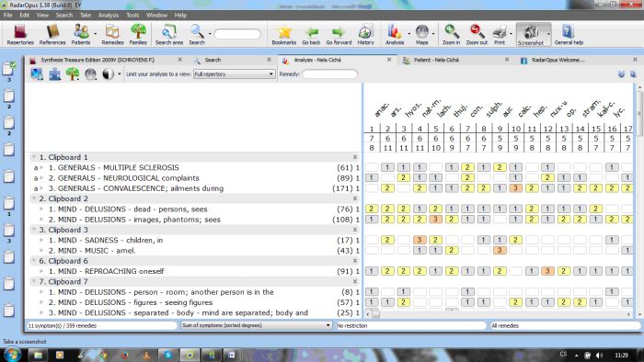This screenshot has height=362, width=644.
Task: Click the toolbar search input field
Action: point(237,34)
